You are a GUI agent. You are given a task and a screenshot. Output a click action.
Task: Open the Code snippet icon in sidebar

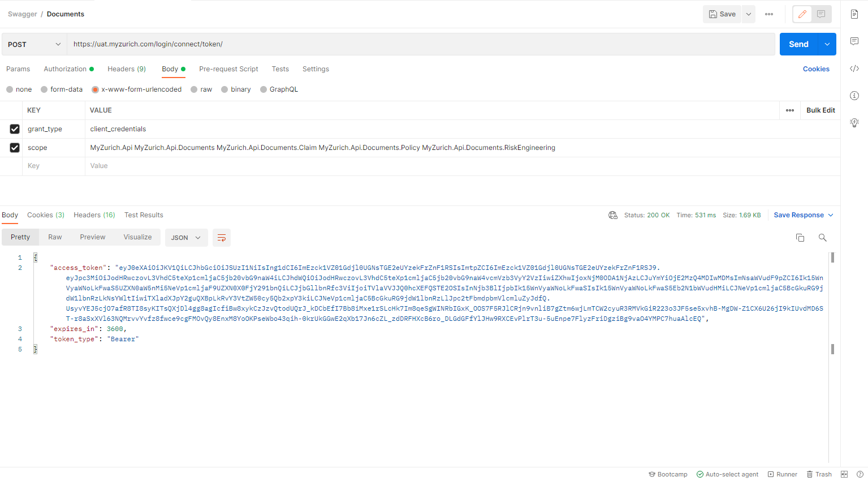click(854, 68)
